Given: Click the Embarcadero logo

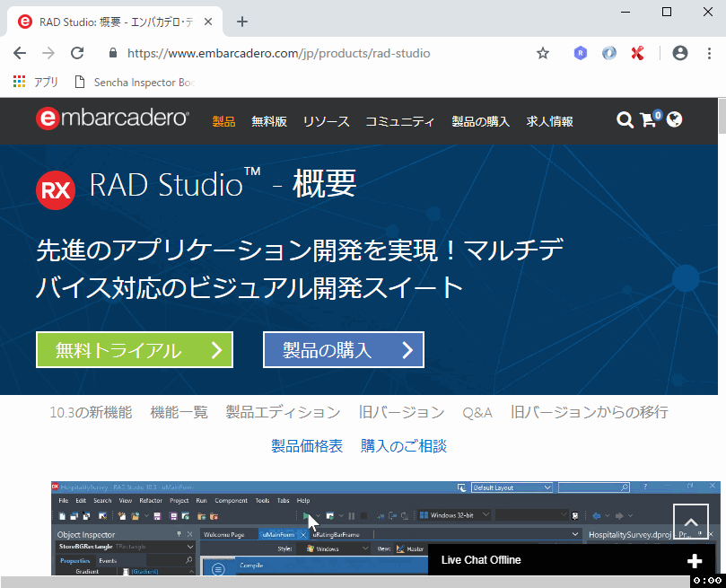Looking at the screenshot, I should [x=111, y=118].
